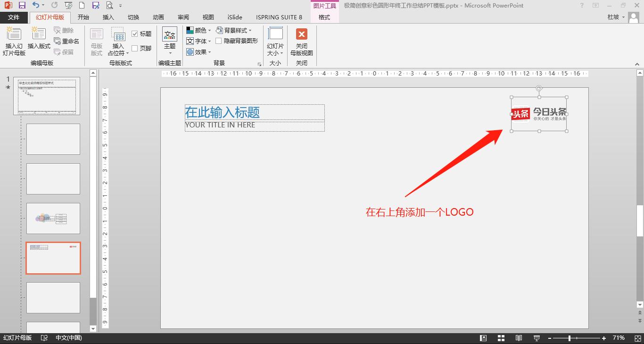The height and width of the screenshot is (344, 644).
Task: Open the Themes (主题) gallery icon
Action: (x=170, y=35)
